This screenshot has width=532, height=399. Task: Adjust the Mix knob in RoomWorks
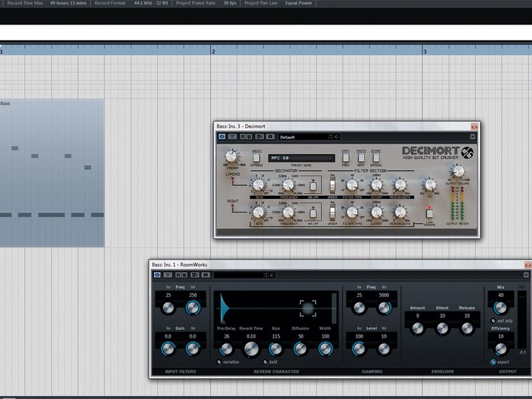500,308
